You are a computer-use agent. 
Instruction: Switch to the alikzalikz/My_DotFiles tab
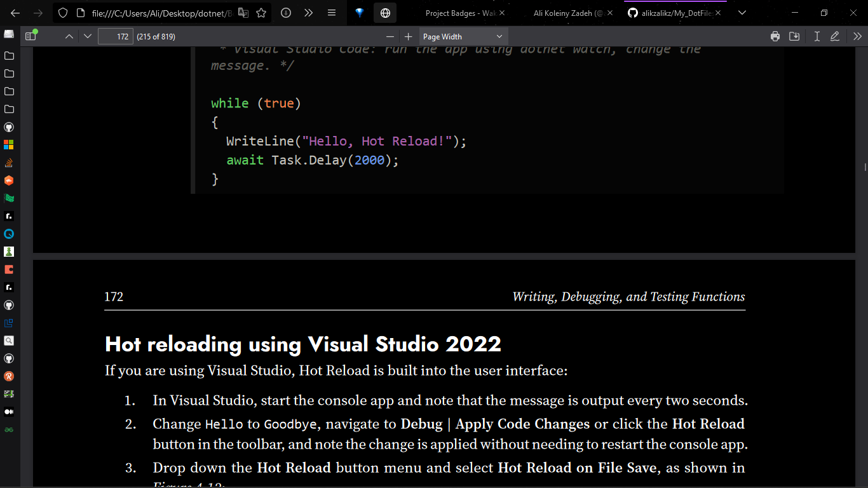[675, 13]
